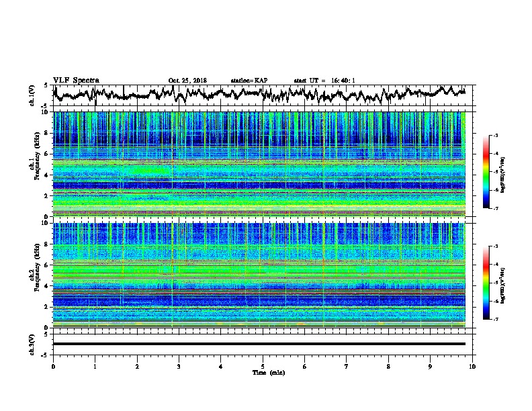
Task: Click the ch.1 colorbar log(PSD) unit label
Action: pos(503,175)
